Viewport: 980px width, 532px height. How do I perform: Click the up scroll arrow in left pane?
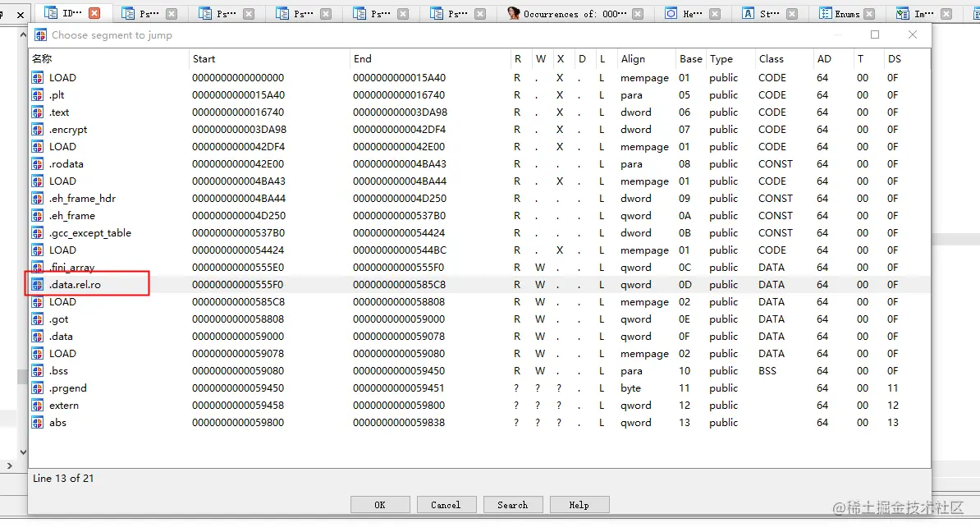point(23,35)
